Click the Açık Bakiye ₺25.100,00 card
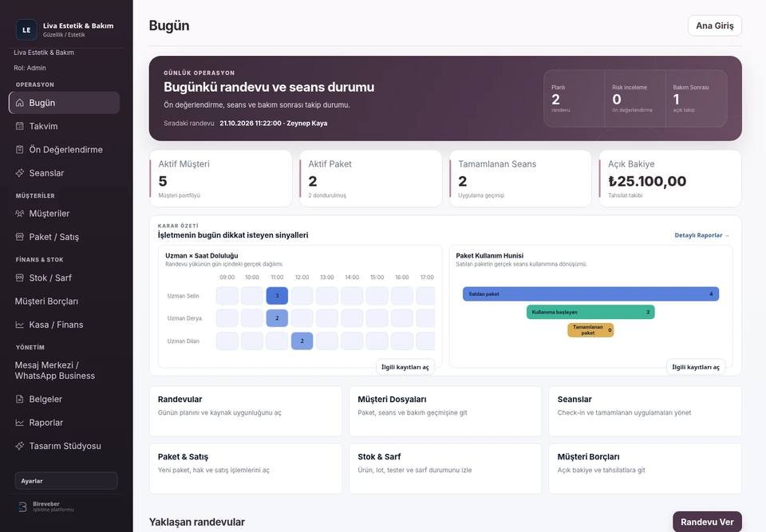 click(x=670, y=179)
